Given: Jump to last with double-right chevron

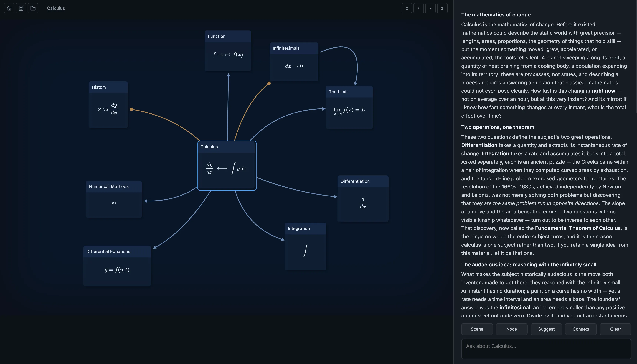Looking at the screenshot, I should click(442, 8).
